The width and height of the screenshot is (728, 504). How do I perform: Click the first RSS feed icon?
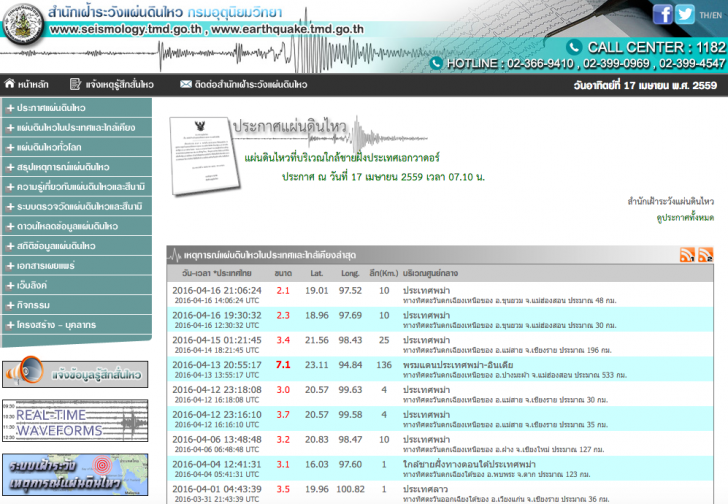click(687, 255)
